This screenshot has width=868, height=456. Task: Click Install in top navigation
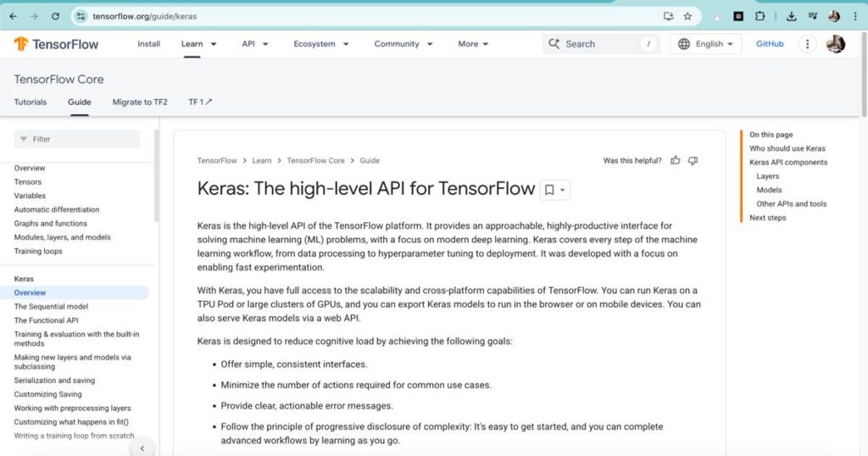point(149,44)
